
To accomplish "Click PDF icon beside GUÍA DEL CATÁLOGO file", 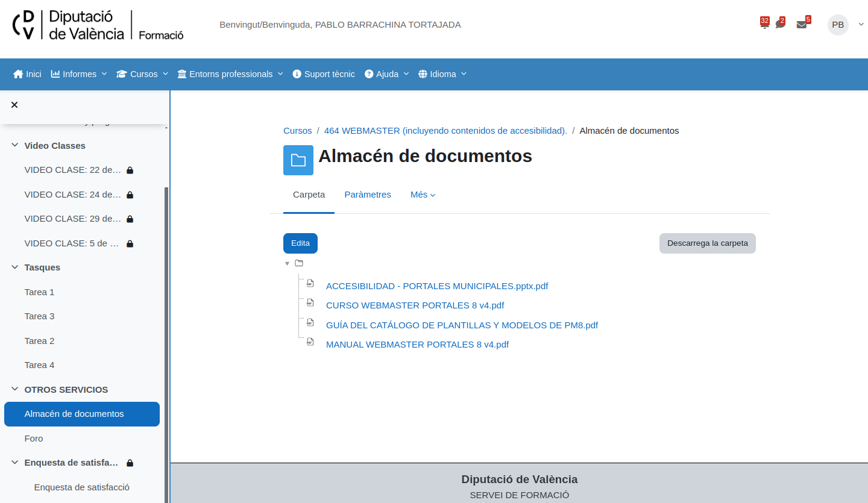I will (310, 322).
